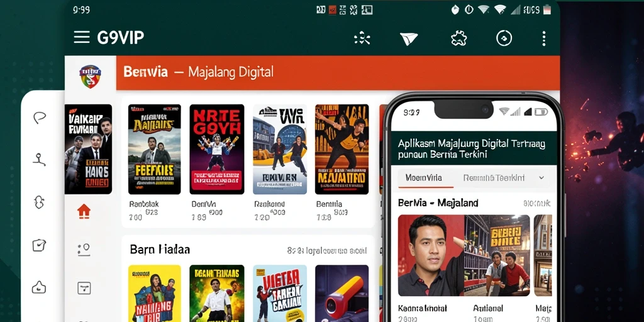Open the cover with two men above Rantiond
Image resolution: width=644 pixels, height=322 pixels.
(x=280, y=149)
